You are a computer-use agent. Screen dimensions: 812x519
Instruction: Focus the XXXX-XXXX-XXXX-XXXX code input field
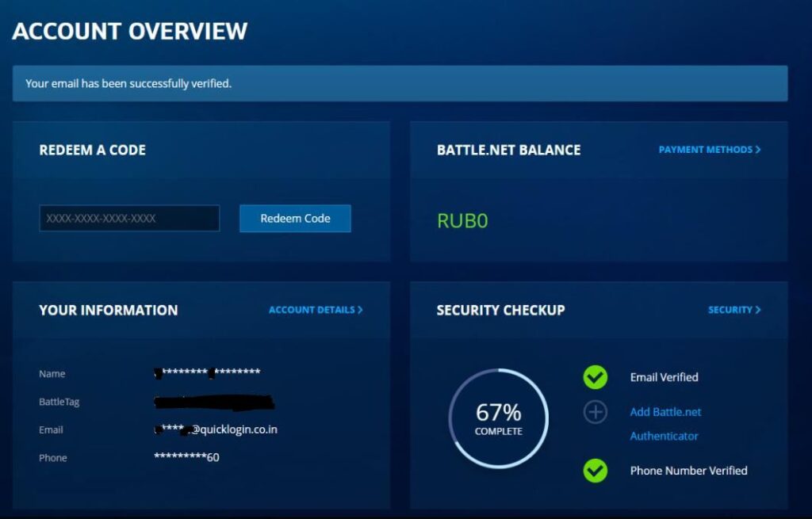129,219
